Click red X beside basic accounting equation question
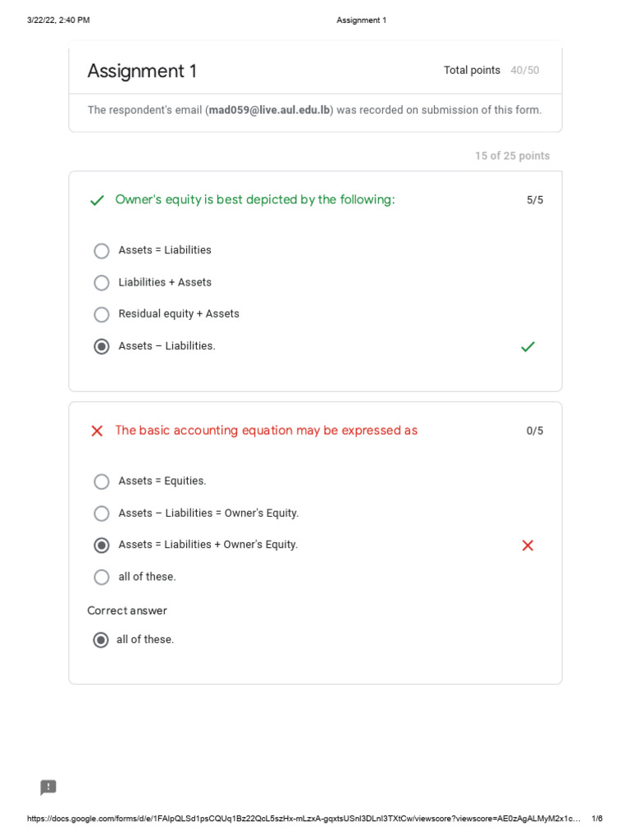The width and height of the screenshot is (630, 840). click(97, 431)
